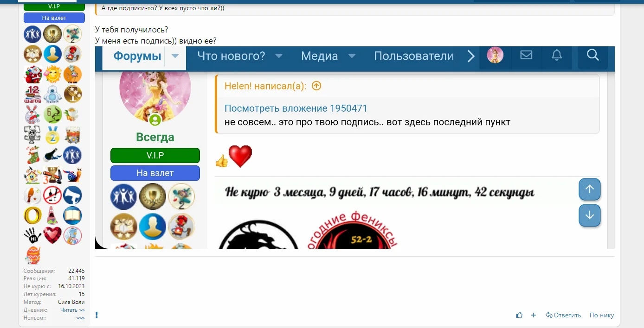Click the sidebar blue 'На взлет' banner above the badges
Viewport: 644px width, 328px height.
click(54, 18)
